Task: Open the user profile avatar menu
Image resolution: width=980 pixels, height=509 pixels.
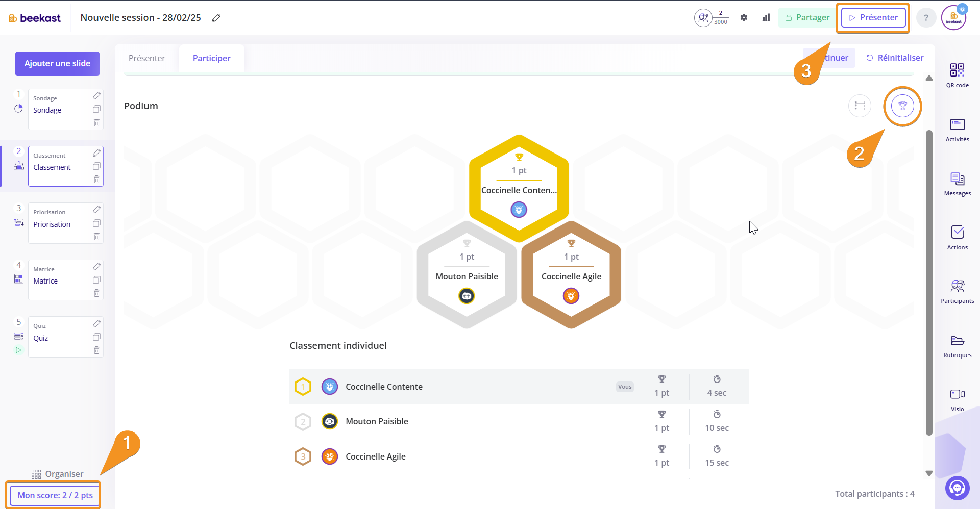Action: tap(953, 18)
